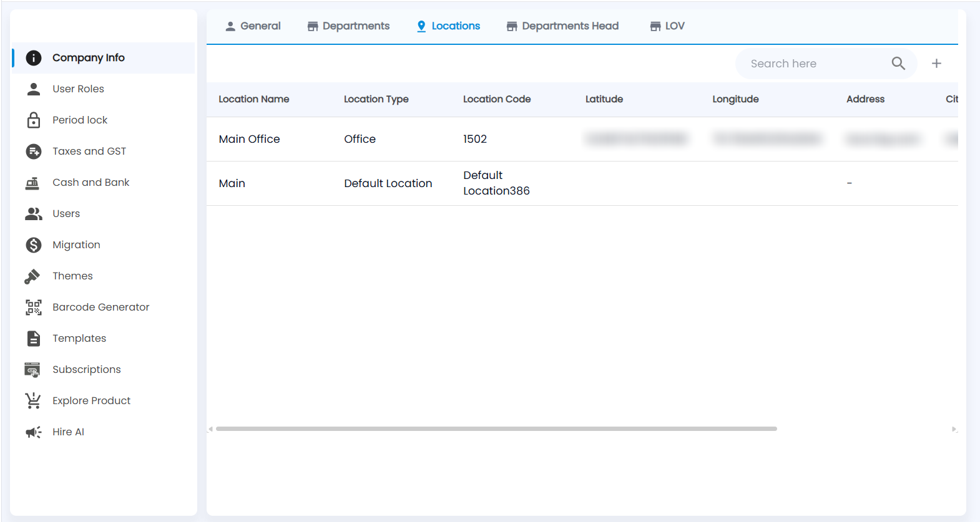Click the LOV store icon
The image size is (980, 522).
pos(655,26)
